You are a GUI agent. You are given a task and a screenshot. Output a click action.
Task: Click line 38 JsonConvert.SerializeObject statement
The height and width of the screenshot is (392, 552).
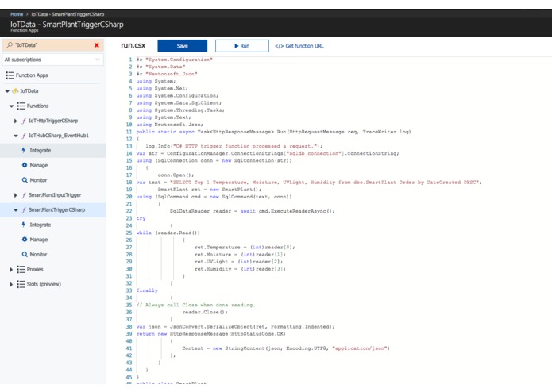point(236,327)
